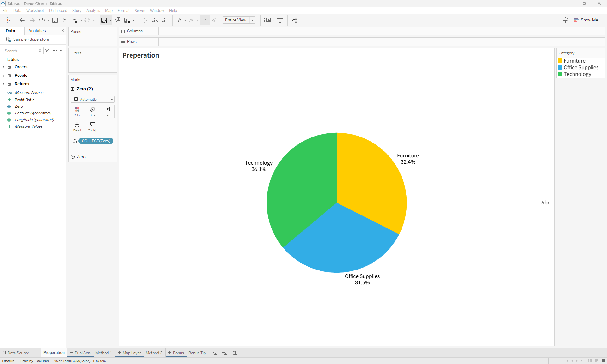Click the Office Supplies blue legend swatch
Screen dimensions: 607x364
coord(560,67)
